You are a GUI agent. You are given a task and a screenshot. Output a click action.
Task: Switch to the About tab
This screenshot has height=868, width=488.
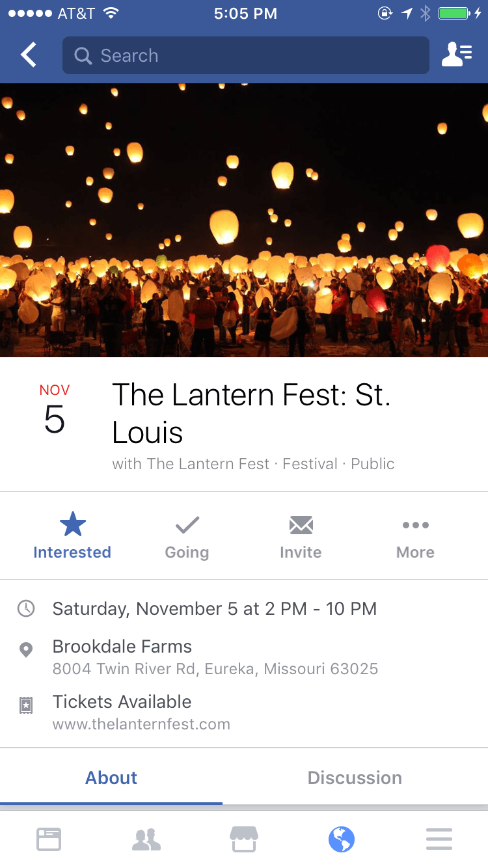pos(111,778)
